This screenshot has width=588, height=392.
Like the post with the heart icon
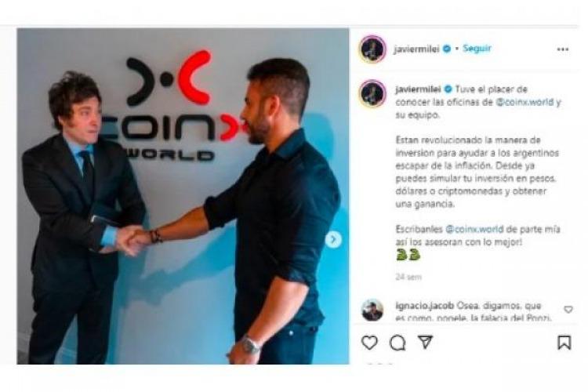pos(369,343)
